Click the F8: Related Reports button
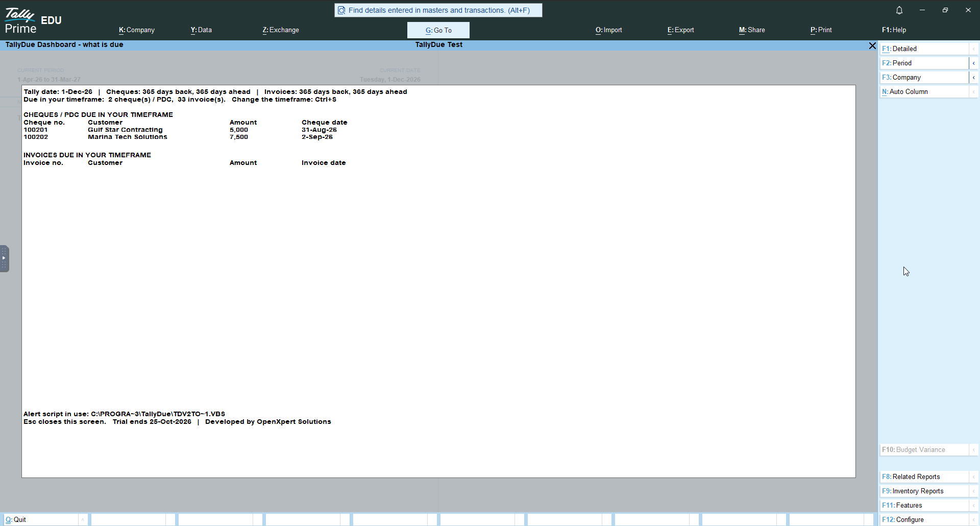Viewport: 980px width, 526px height. pos(924,476)
